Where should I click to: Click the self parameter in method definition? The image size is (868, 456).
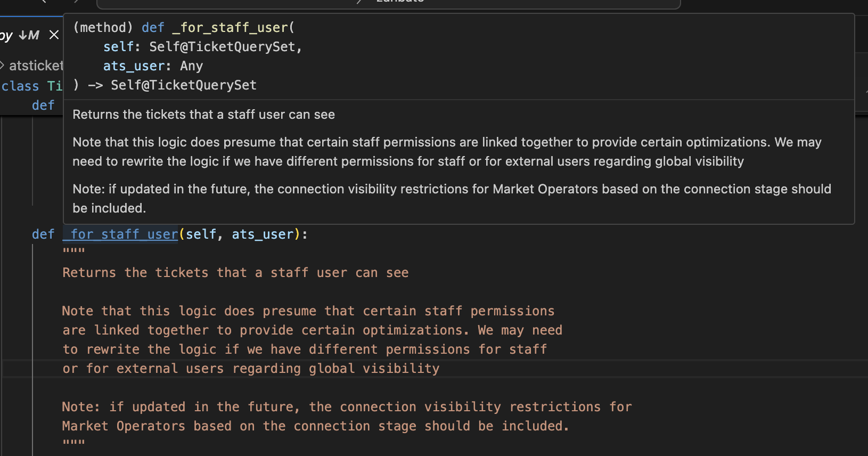click(x=201, y=234)
